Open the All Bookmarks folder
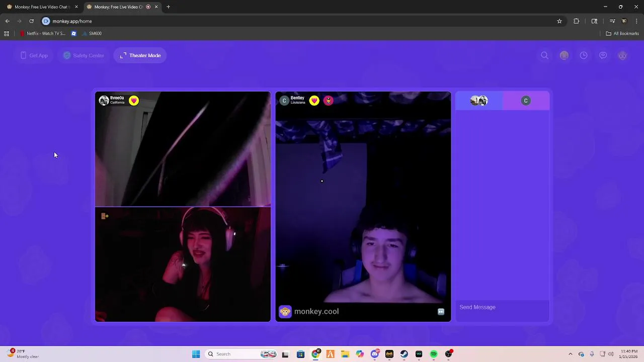Viewport: 644px width, 362px height. [622, 34]
